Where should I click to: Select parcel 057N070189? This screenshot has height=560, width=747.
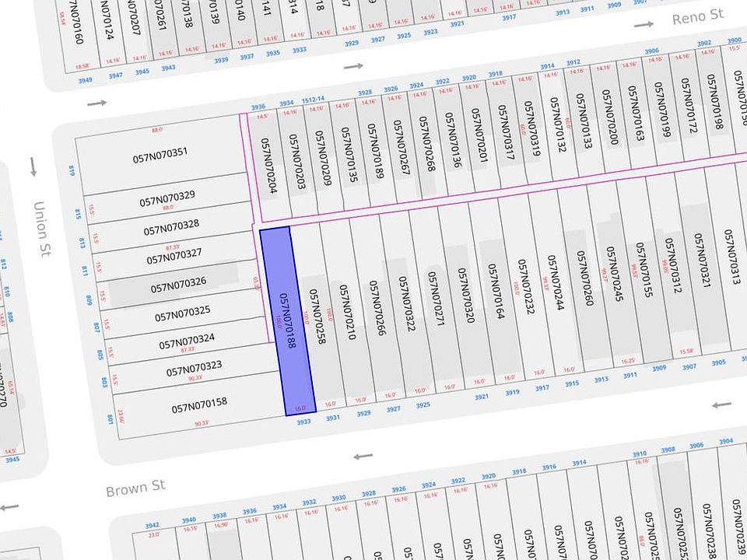(x=375, y=151)
